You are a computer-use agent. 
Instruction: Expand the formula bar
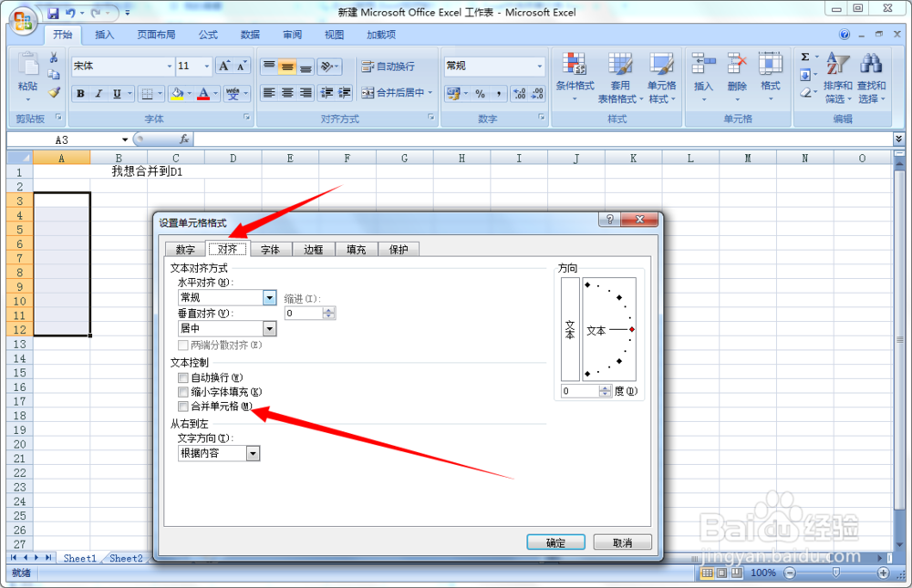pyautogui.click(x=898, y=139)
